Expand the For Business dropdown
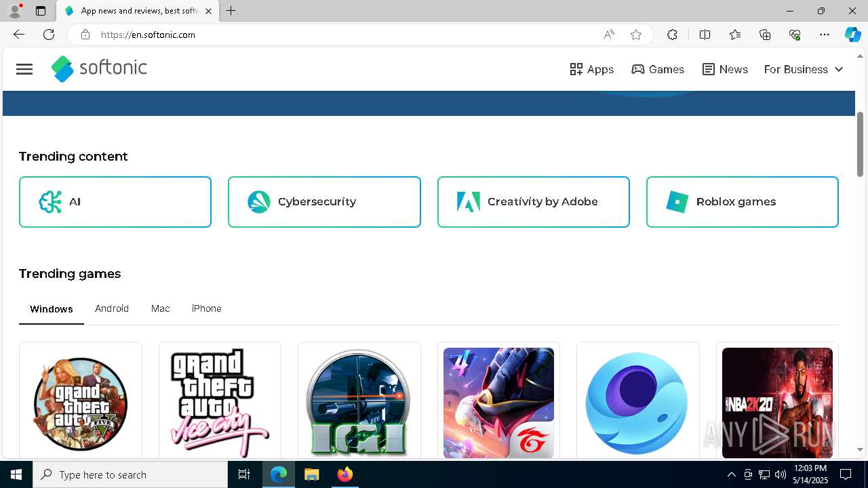868x488 pixels. [804, 69]
